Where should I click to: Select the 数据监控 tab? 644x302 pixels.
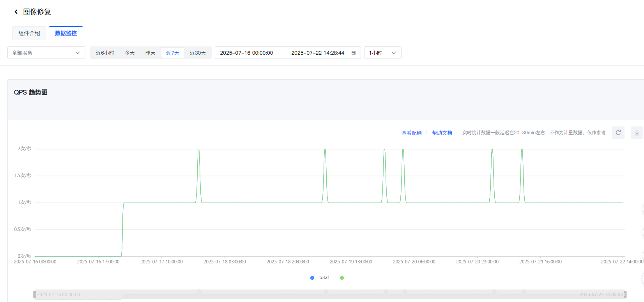tap(66, 33)
